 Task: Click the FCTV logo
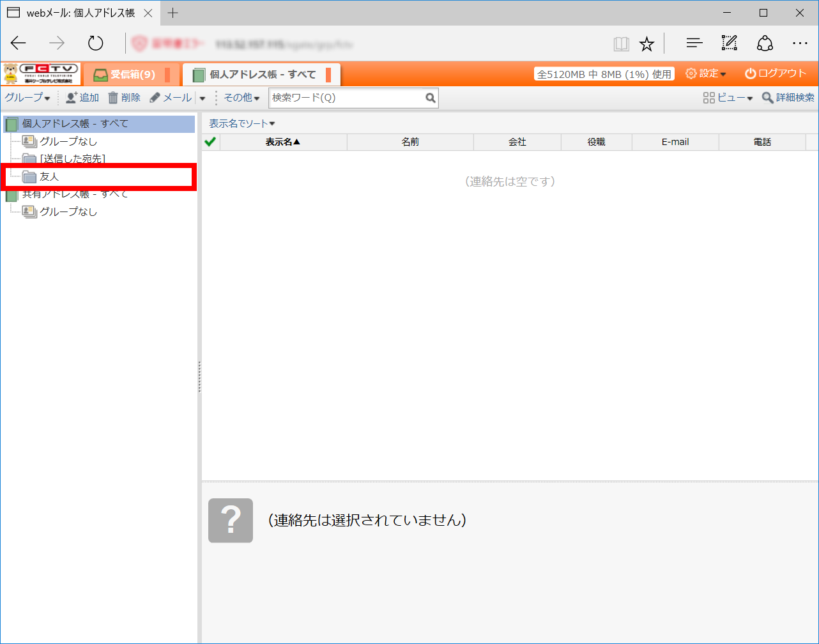[x=41, y=73]
